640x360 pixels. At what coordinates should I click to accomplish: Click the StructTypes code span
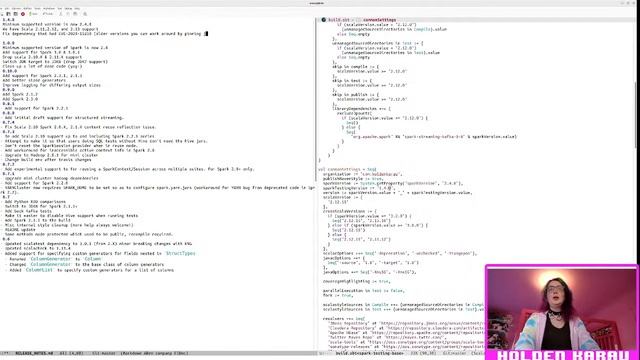tap(180, 253)
